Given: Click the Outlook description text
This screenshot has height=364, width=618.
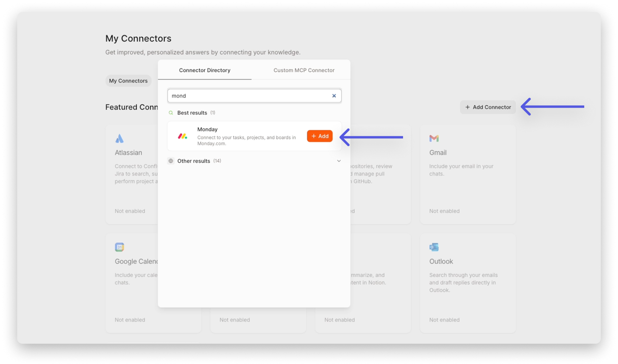Looking at the screenshot, I should (463, 282).
